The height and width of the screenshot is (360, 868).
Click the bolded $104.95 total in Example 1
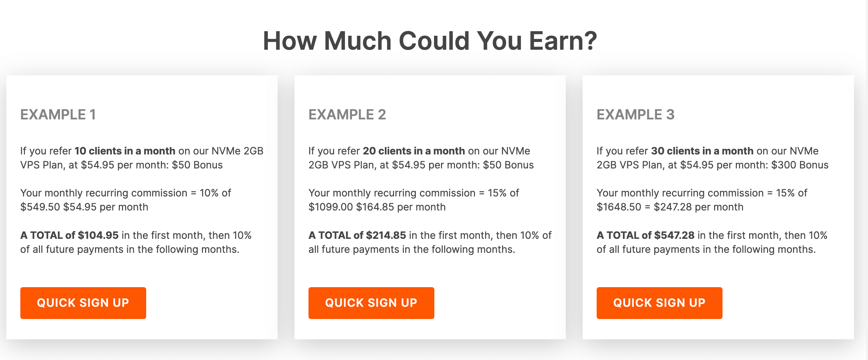98,235
